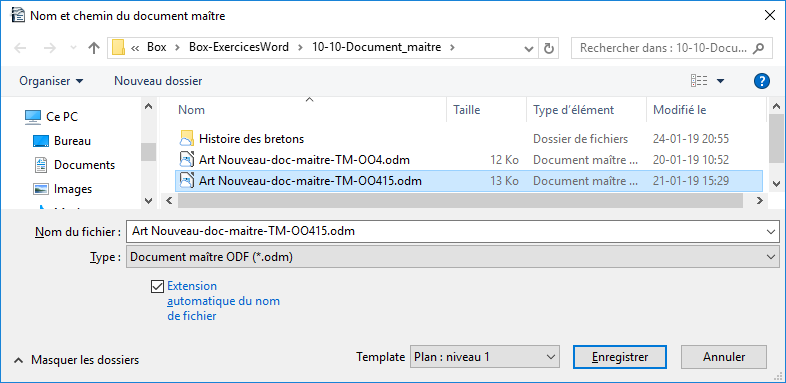Click the view layout icon
Viewport: 786px width, 383px height.
tap(699, 81)
